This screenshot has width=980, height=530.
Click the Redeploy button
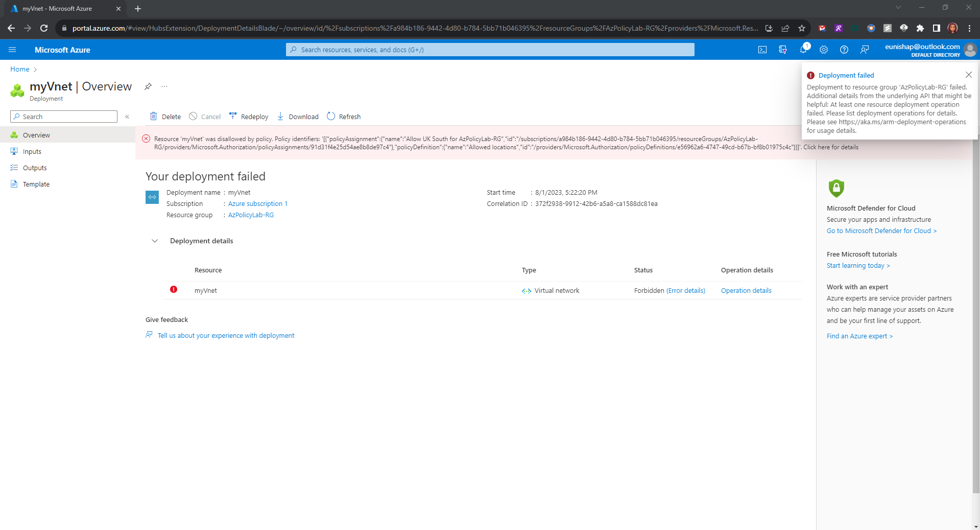(x=249, y=117)
